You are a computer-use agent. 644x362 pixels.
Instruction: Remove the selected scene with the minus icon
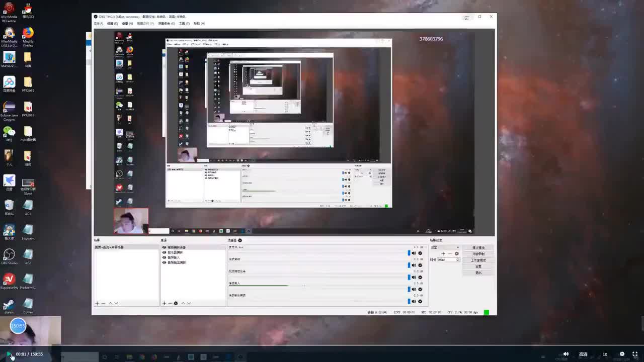pyautogui.click(x=103, y=303)
